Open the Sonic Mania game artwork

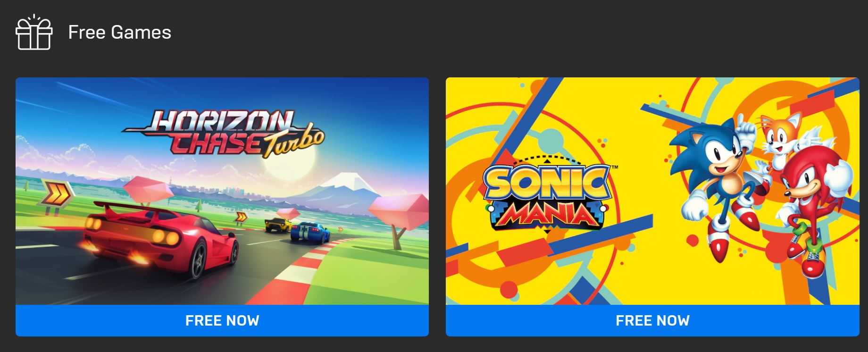tap(652, 191)
